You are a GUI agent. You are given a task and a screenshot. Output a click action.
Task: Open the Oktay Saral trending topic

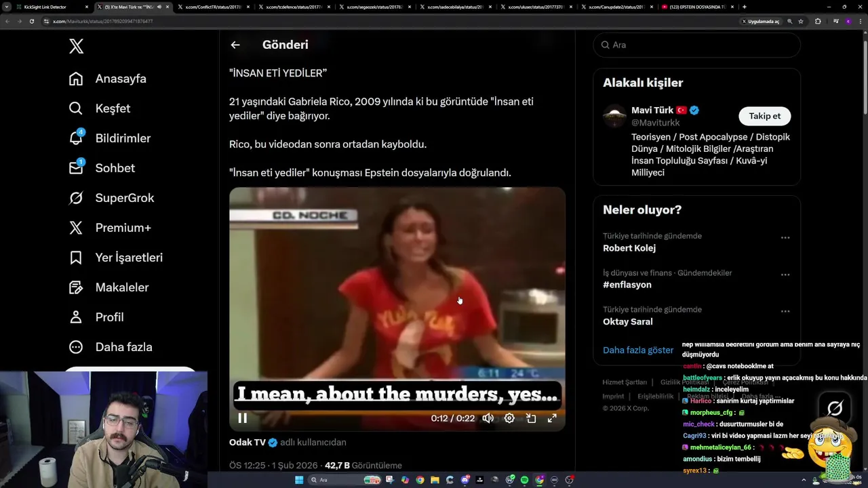tap(628, 321)
